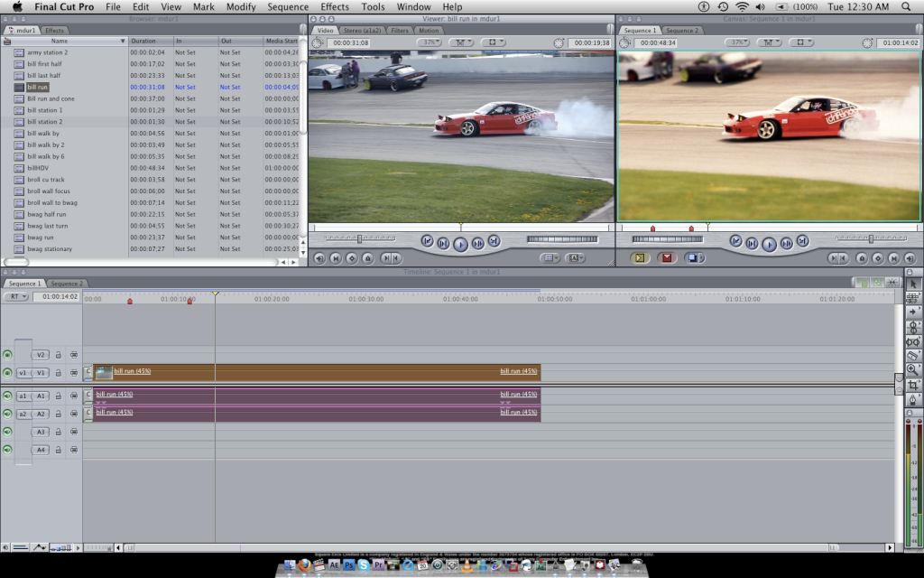Click the red Overwrite edit button in Canvas
Screen dimensions: 924x578
pos(667,257)
